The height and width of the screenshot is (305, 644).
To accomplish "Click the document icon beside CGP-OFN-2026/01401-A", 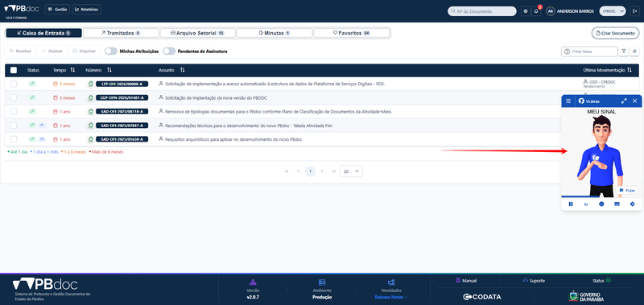I will pyautogui.click(x=90, y=98).
